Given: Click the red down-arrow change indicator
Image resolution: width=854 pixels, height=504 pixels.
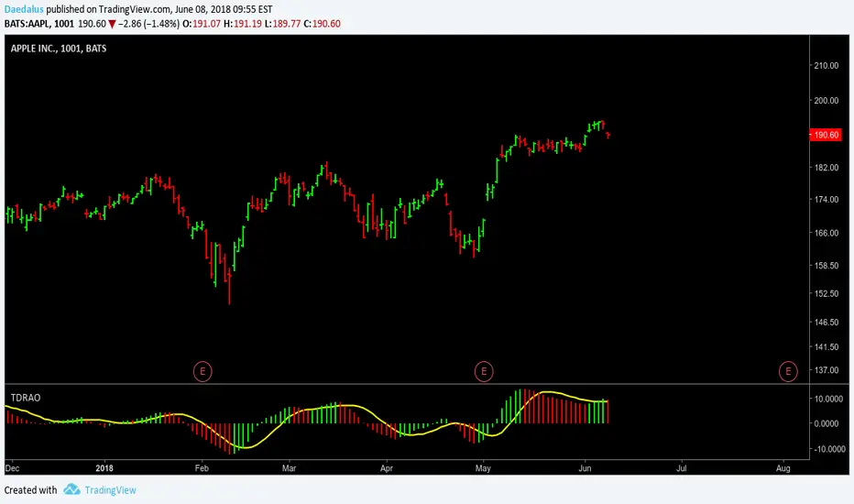Looking at the screenshot, I should click(x=112, y=24).
